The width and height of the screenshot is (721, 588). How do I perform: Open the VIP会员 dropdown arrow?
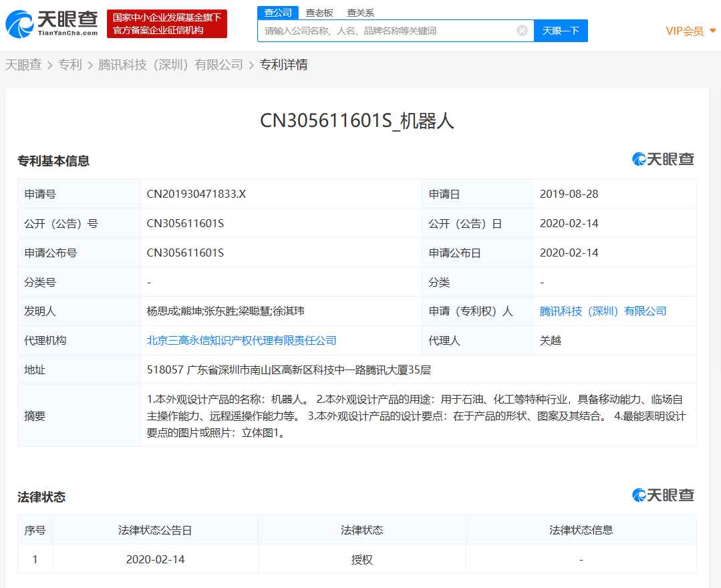tap(713, 31)
